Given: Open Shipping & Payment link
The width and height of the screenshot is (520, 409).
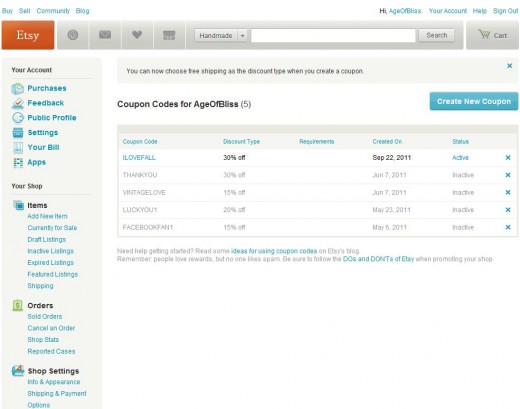Looking at the screenshot, I should (57, 394).
